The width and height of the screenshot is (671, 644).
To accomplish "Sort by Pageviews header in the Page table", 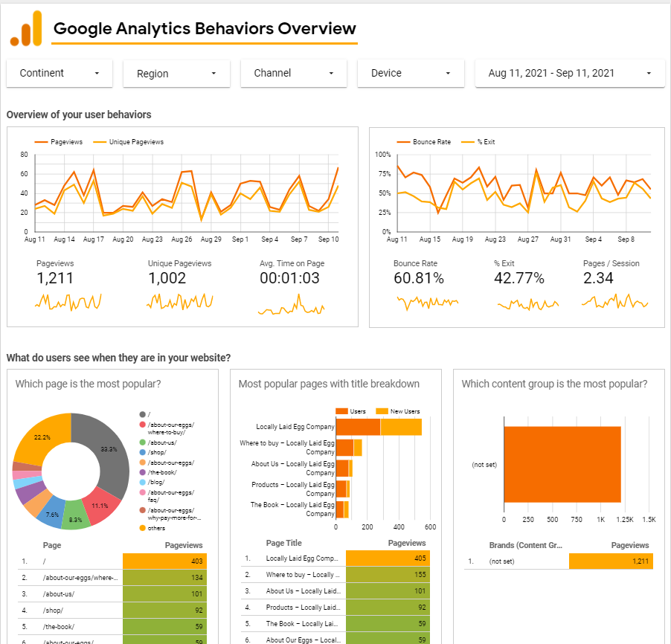I will (184, 545).
